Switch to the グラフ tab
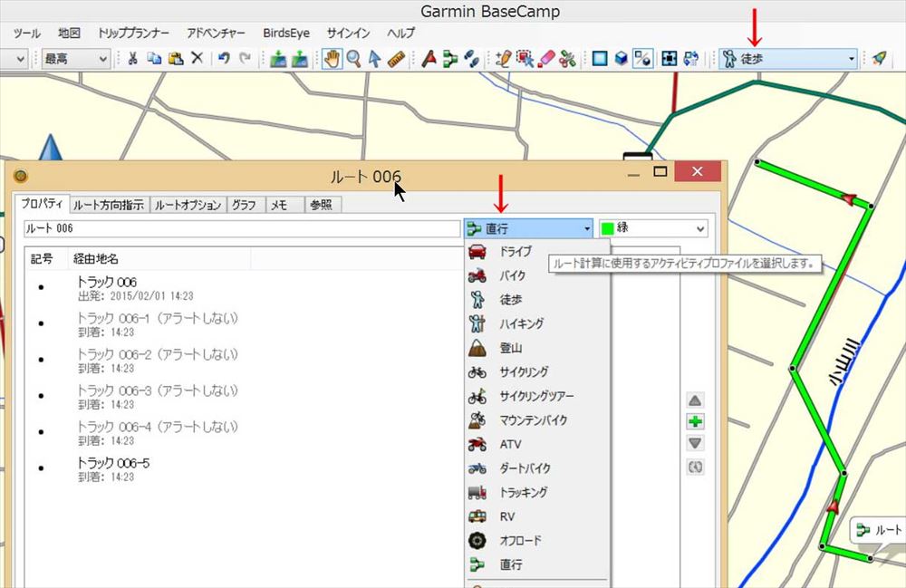 [x=245, y=205]
